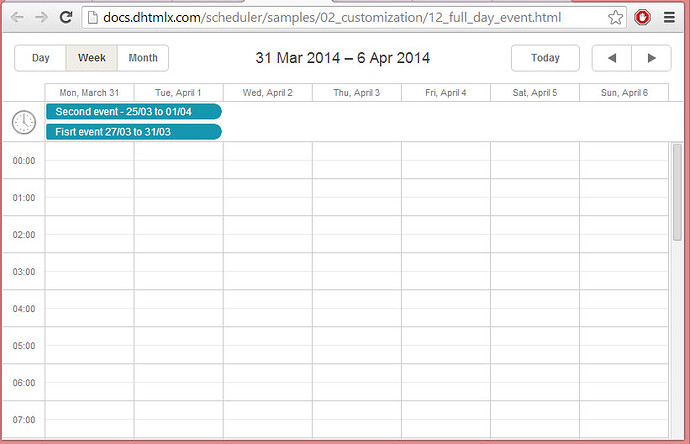Viewport: 690px width, 444px height.
Task: Click the Sat, April 5 column header
Action: [535, 92]
